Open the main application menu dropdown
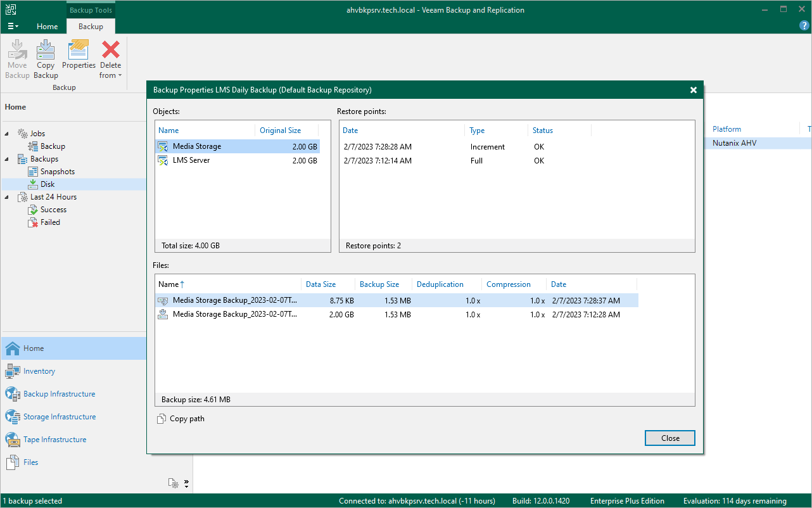This screenshot has width=812, height=508. tap(13, 27)
